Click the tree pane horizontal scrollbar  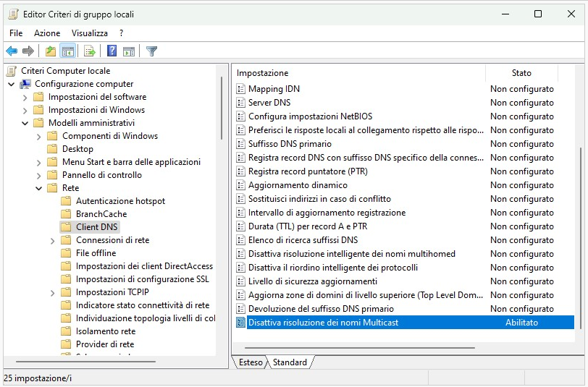pos(85,362)
